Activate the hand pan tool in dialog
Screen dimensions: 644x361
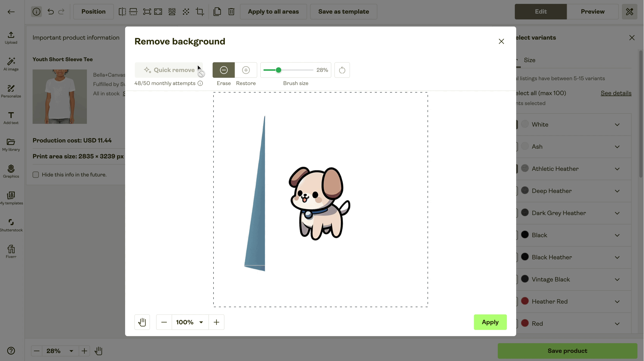tap(142, 322)
